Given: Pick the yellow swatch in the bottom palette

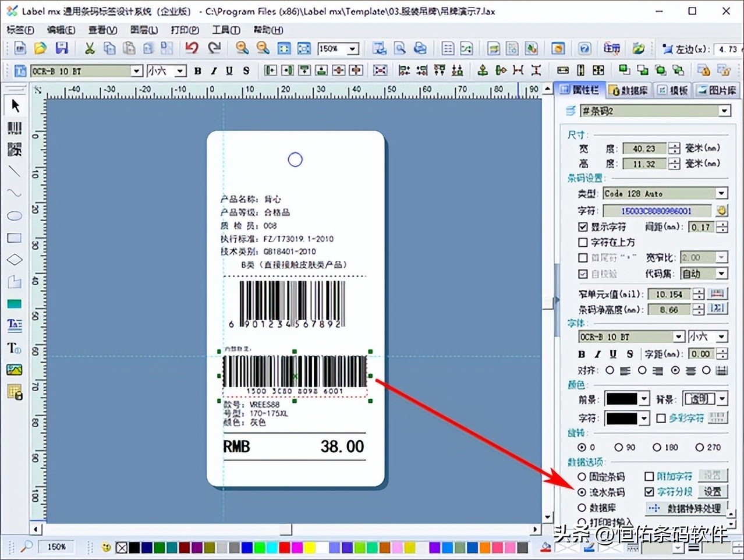Looking at the screenshot, I should pos(309,547).
